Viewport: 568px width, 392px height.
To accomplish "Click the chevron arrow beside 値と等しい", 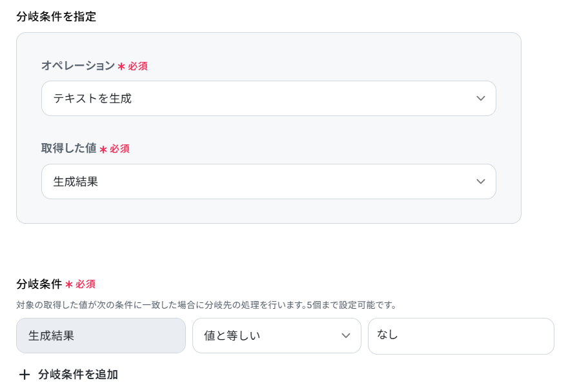I will pos(345,336).
